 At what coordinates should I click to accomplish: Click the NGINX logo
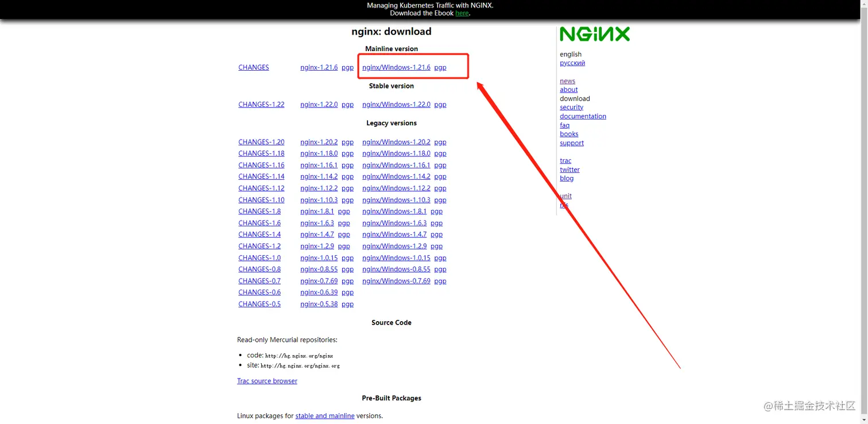[595, 34]
